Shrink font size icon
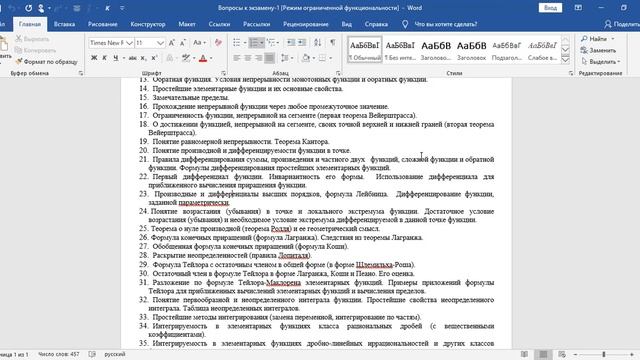Image resolution: width=640 pixels, height=360 pixels. (x=182, y=43)
